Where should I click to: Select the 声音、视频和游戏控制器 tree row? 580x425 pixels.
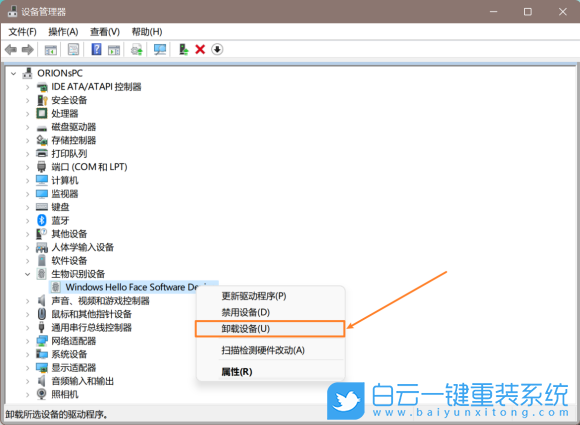pos(93,300)
